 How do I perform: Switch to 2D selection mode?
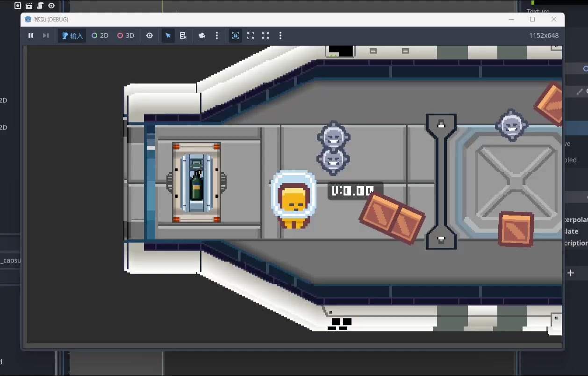click(100, 36)
